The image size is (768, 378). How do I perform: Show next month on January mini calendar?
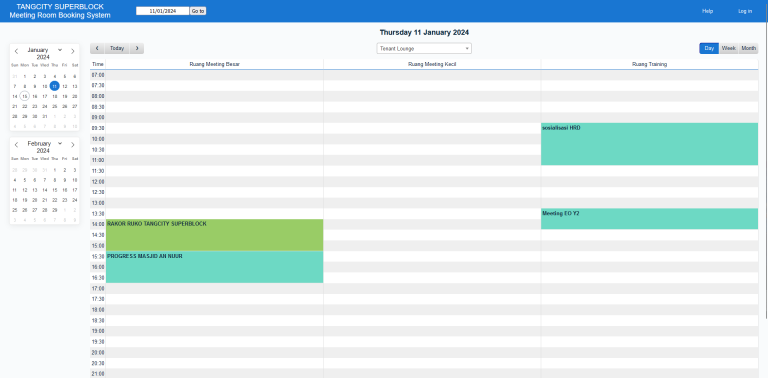click(x=73, y=51)
